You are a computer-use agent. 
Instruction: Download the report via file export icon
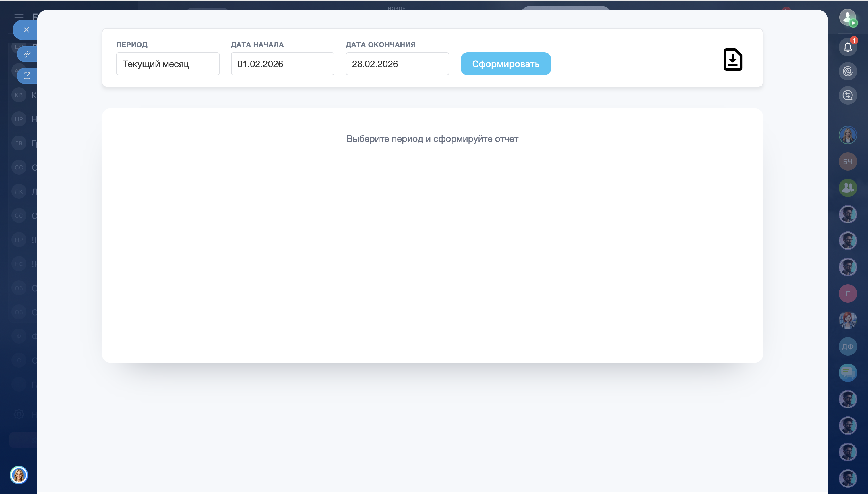733,60
